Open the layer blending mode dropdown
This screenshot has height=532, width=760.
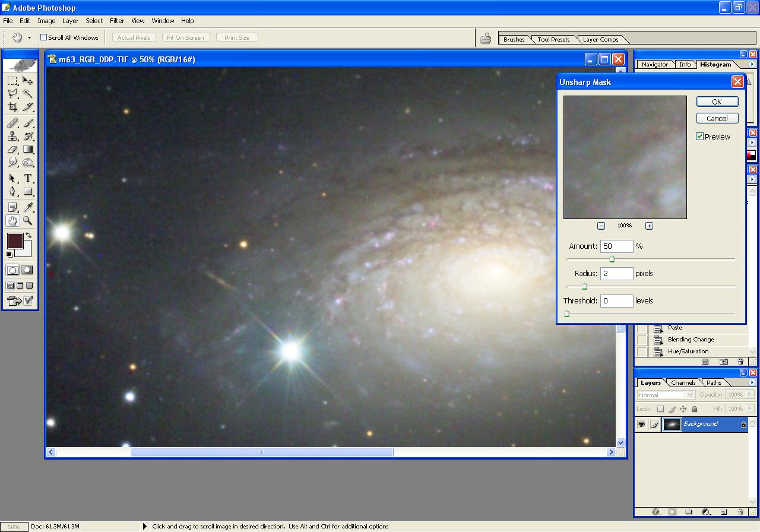(x=666, y=395)
